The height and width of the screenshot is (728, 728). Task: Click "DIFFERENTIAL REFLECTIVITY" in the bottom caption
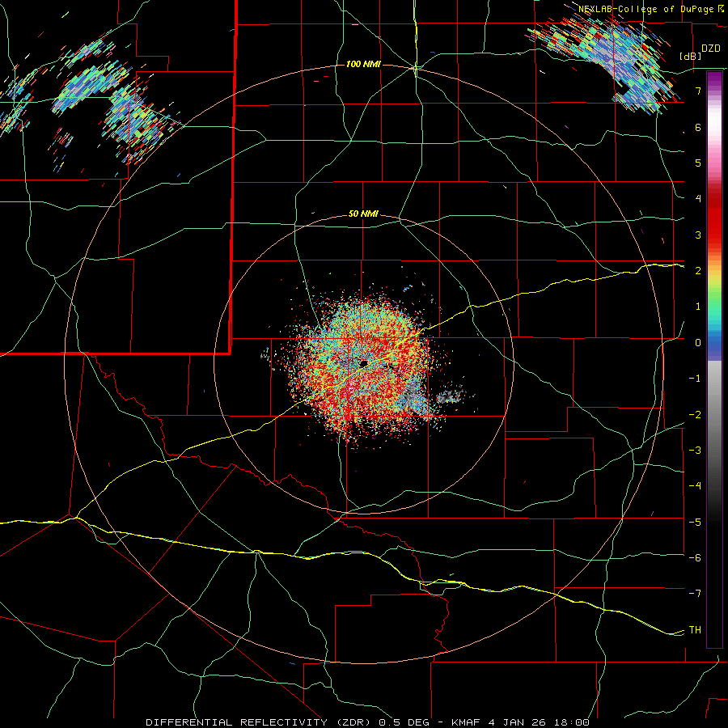tap(237, 722)
